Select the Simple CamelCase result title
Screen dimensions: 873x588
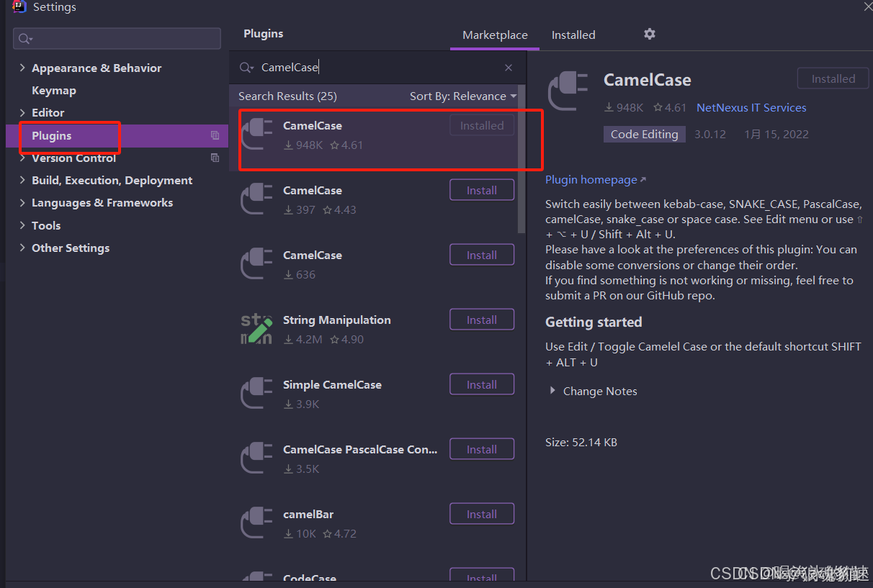pyautogui.click(x=332, y=384)
